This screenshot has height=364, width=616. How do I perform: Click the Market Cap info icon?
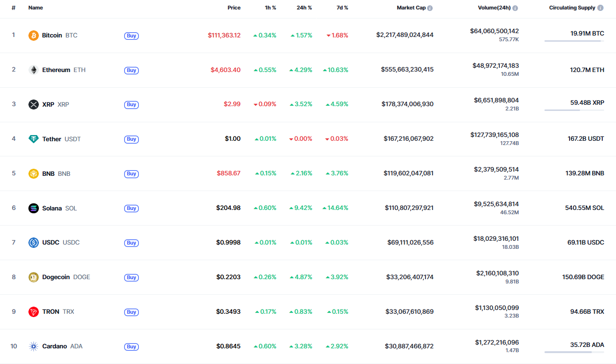coord(430,8)
